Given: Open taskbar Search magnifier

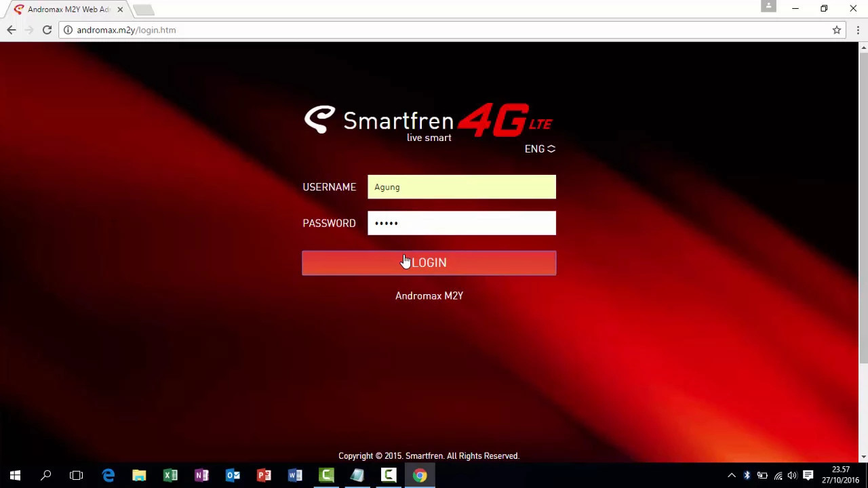Looking at the screenshot, I should [x=46, y=476].
